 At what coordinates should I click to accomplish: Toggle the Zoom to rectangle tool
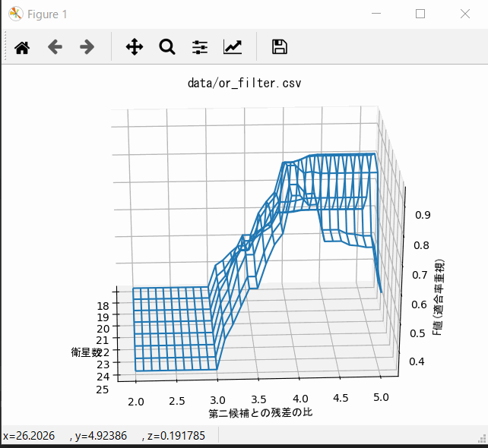167,47
